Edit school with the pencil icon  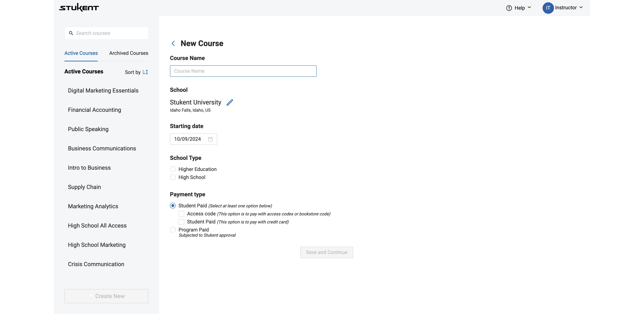coord(230,102)
